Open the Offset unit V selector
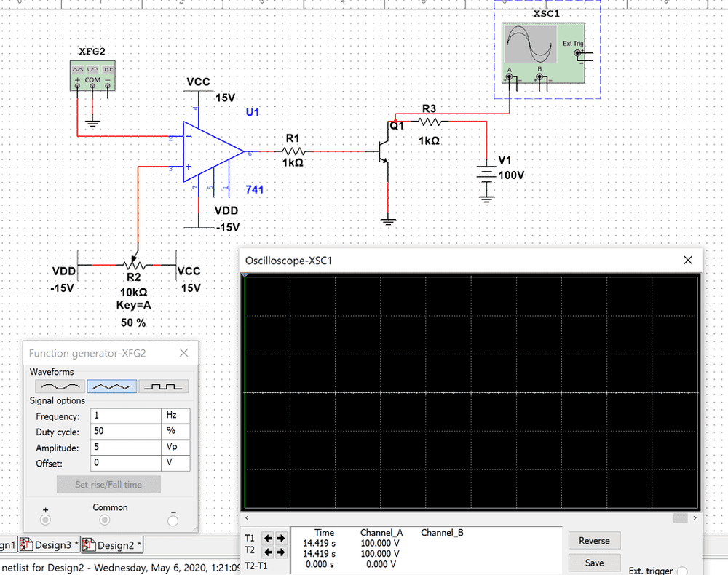The image size is (728, 575). [x=175, y=464]
